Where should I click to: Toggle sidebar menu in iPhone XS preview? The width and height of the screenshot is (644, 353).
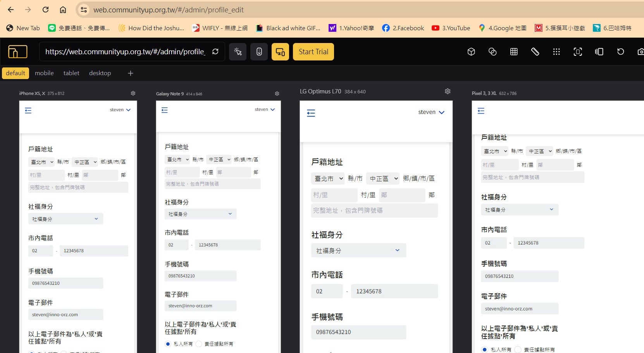[x=28, y=111]
